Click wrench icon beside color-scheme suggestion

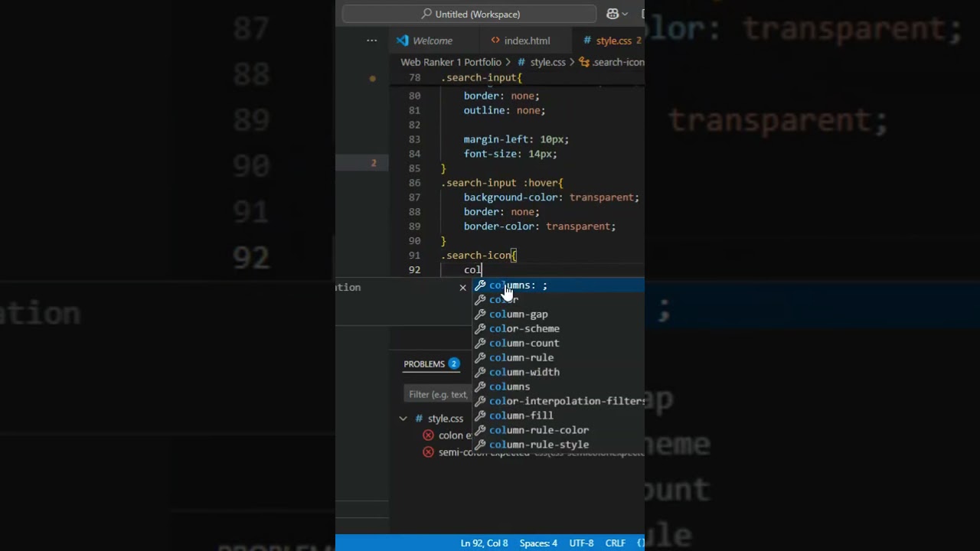480,329
